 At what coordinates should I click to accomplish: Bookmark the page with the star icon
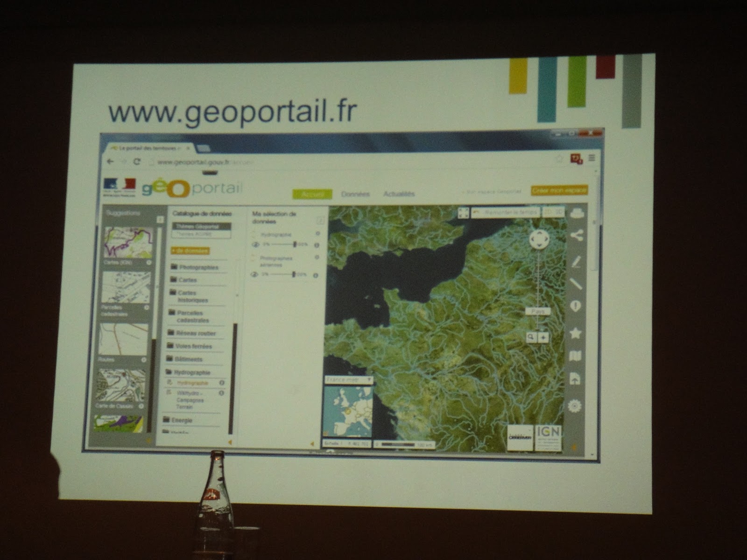click(559, 159)
